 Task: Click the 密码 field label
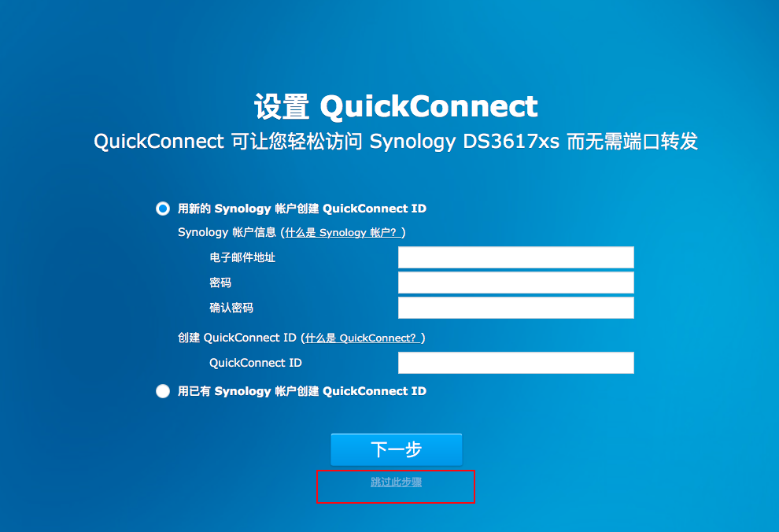[220, 283]
